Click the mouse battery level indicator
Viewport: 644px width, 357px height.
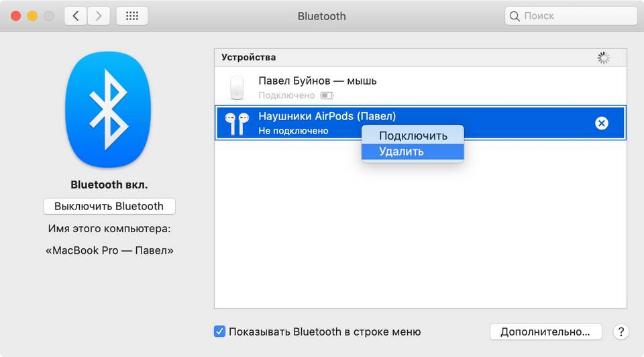(x=327, y=95)
